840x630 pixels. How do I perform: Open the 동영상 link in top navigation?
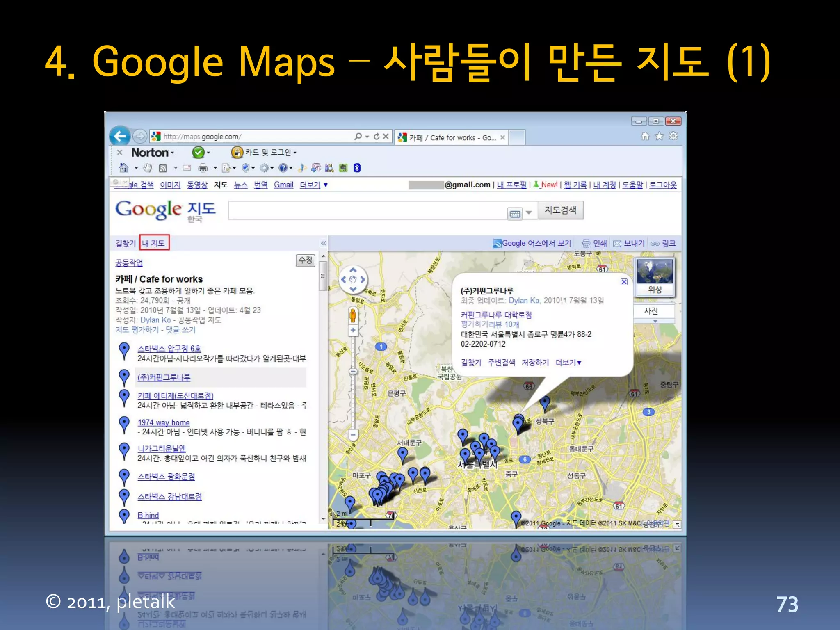(197, 185)
